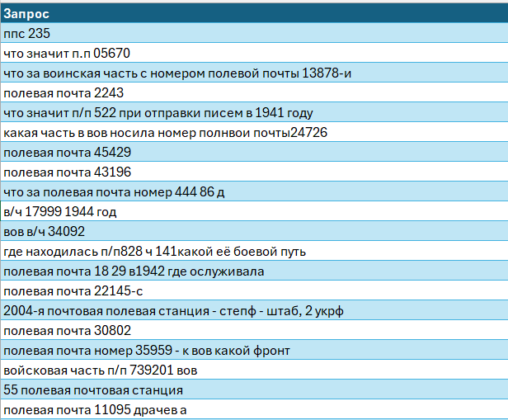Click the query about номер 35959 какой фронт

click(146, 350)
